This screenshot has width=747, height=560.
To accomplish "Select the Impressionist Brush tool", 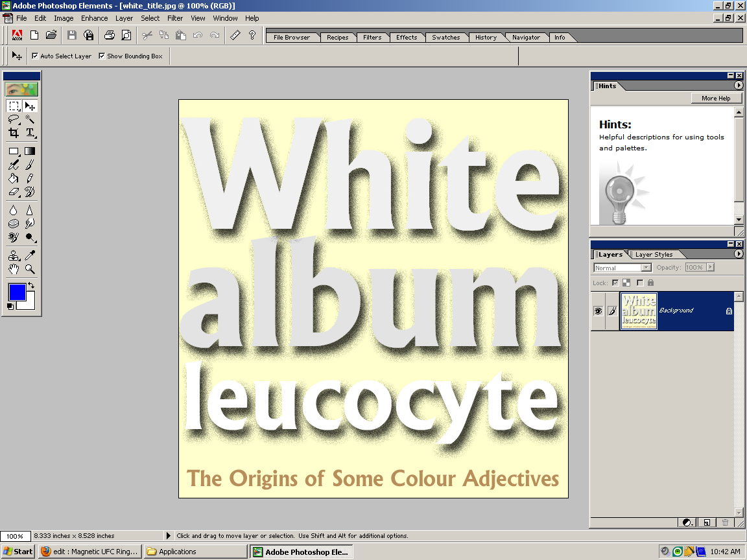I will point(14,165).
